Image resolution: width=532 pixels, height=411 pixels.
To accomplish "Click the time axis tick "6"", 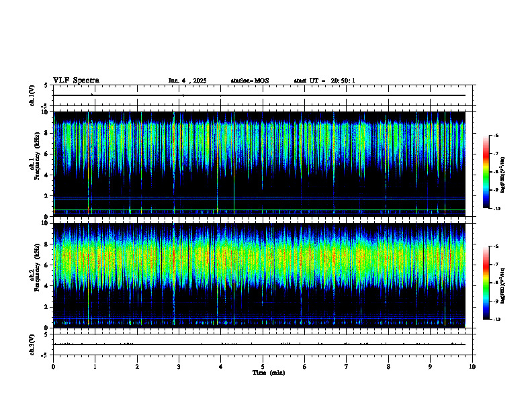I will click(305, 367).
